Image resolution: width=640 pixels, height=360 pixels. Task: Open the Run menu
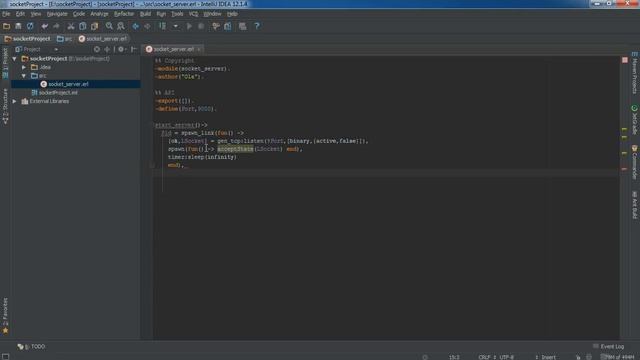click(161, 14)
